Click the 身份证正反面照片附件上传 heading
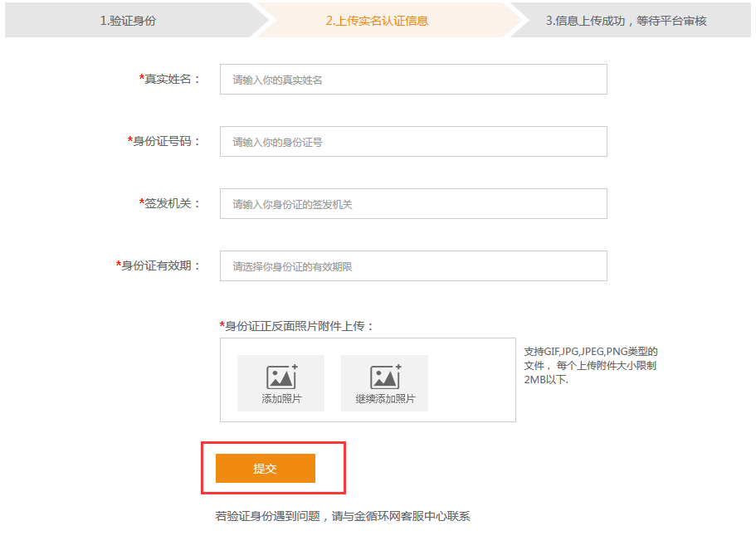This screenshot has height=550, width=756. 296,326
